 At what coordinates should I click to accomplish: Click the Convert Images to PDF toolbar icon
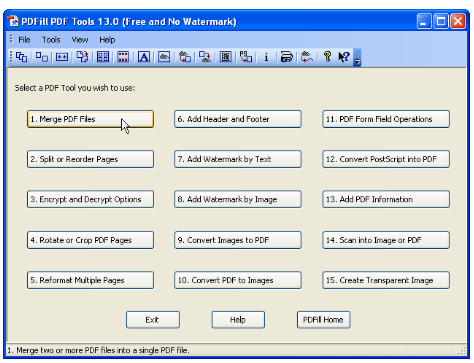point(185,57)
